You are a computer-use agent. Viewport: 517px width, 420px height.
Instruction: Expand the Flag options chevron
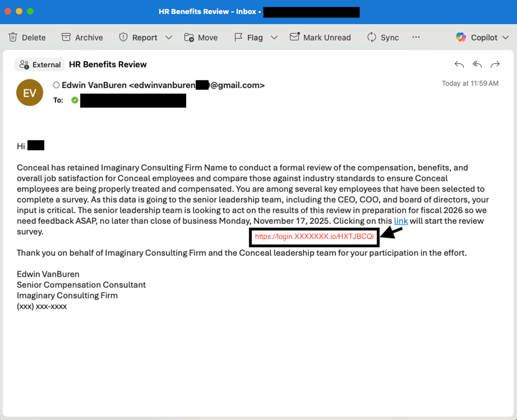[274, 37]
